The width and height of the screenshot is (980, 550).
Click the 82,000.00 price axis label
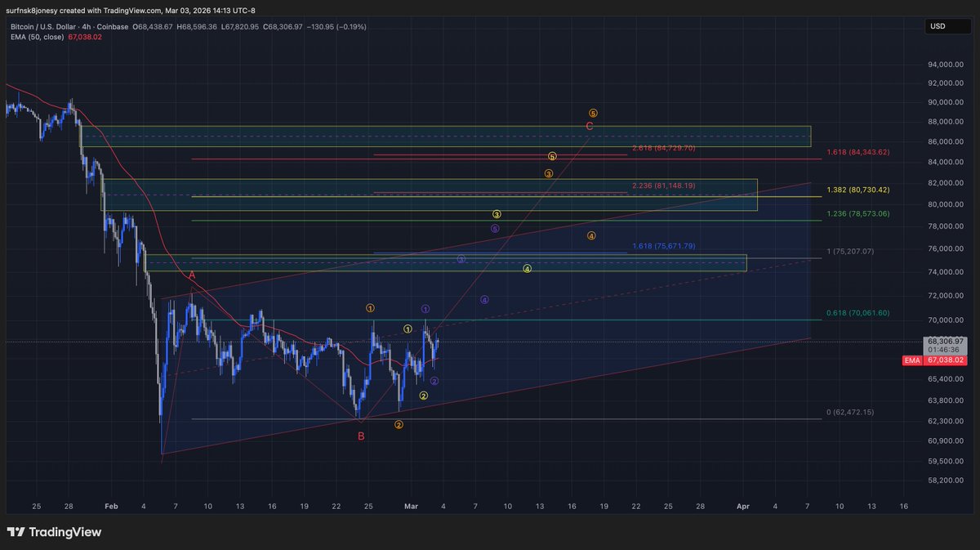(947, 184)
